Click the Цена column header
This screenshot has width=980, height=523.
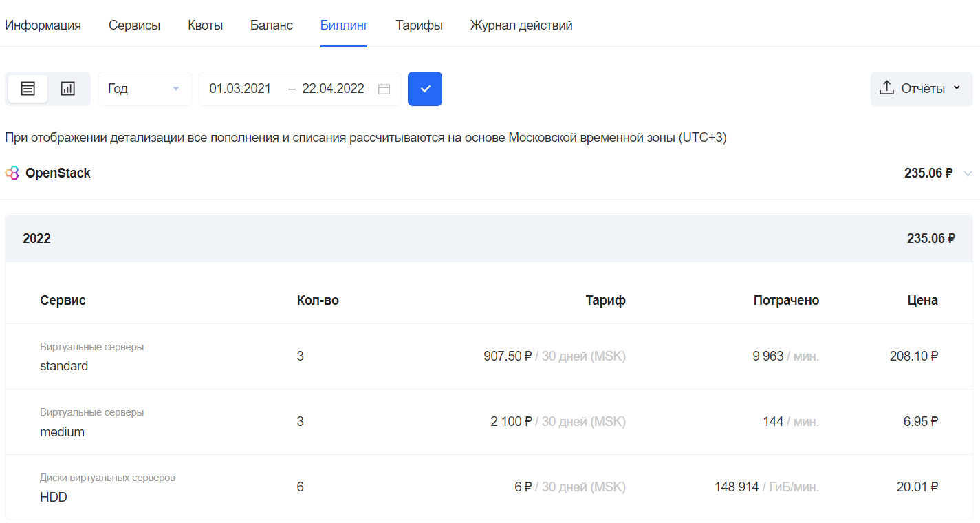click(x=922, y=301)
